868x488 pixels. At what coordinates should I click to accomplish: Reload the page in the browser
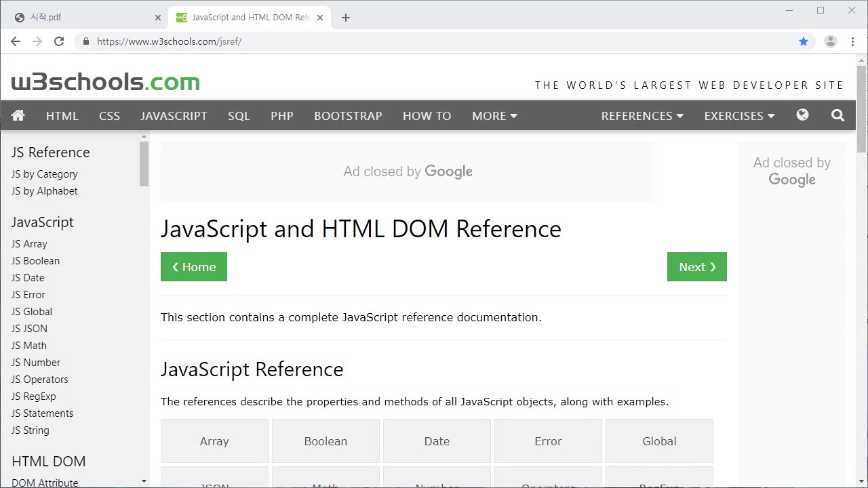click(x=59, y=41)
